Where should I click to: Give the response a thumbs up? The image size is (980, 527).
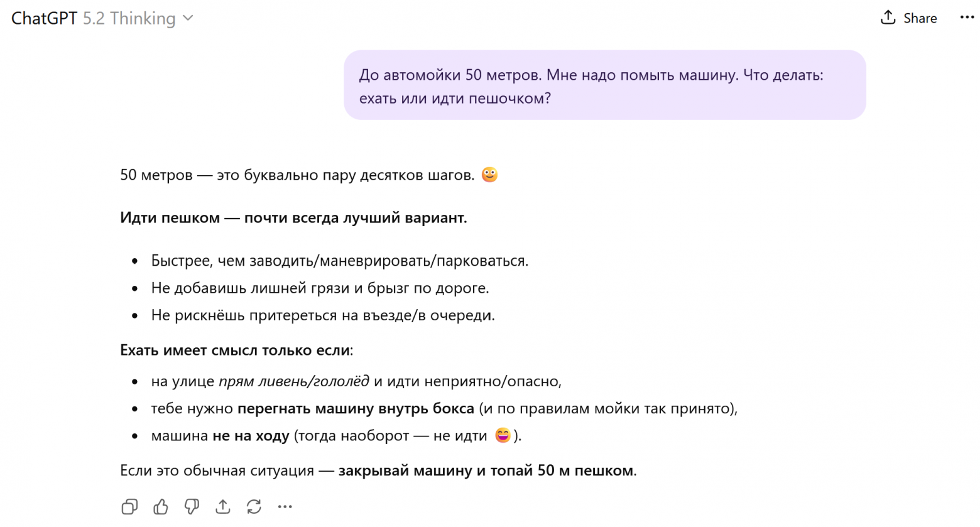point(161,507)
